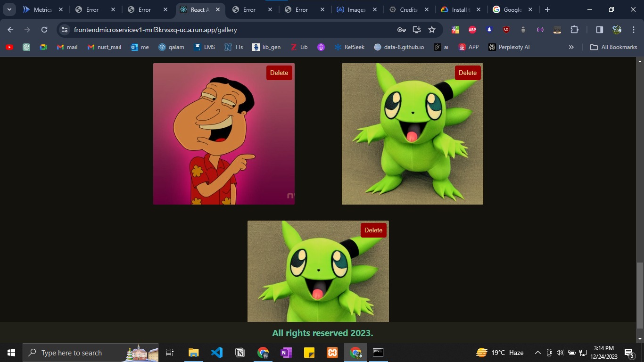Select the React App tab
This screenshot has width=644, height=362.
tap(200, 9)
